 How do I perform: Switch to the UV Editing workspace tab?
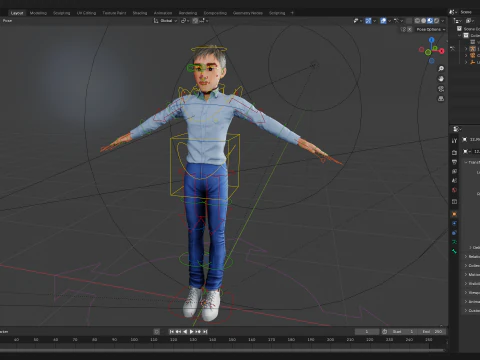pyautogui.click(x=86, y=13)
